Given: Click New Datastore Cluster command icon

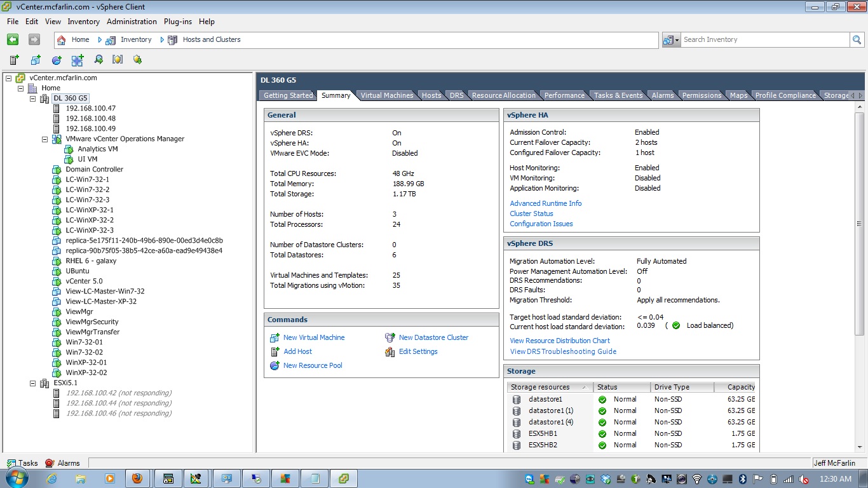Looking at the screenshot, I should tap(390, 337).
